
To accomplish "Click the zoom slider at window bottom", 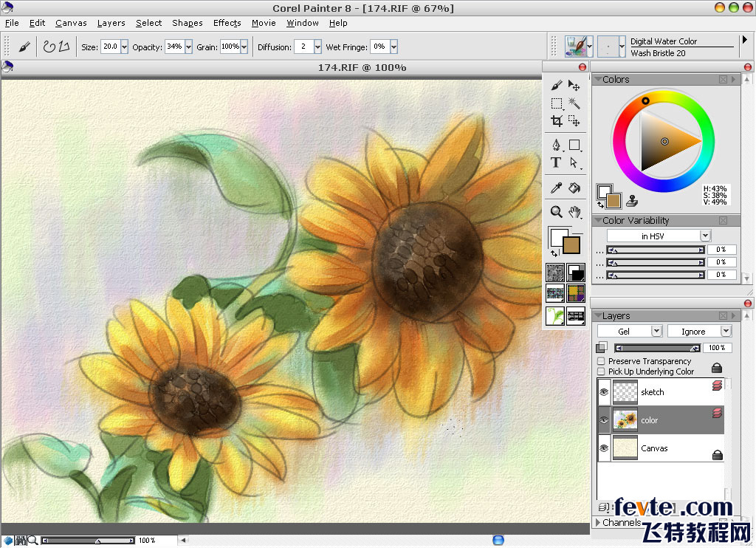I will pos(88,541).
